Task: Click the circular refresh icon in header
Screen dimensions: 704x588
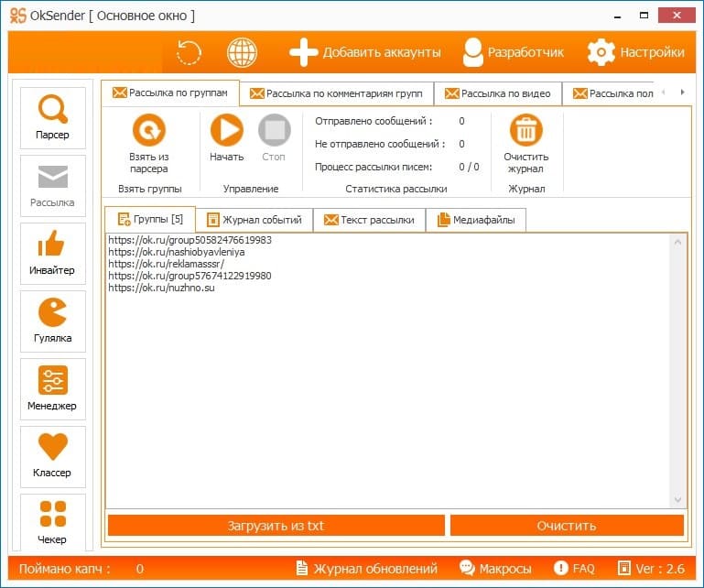Action: click(189, 52)
